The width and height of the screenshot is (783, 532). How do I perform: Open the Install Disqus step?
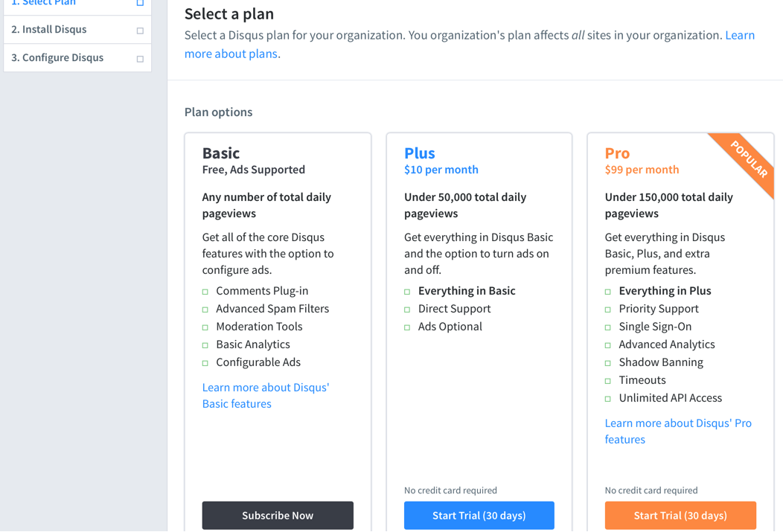coord(49,30)
